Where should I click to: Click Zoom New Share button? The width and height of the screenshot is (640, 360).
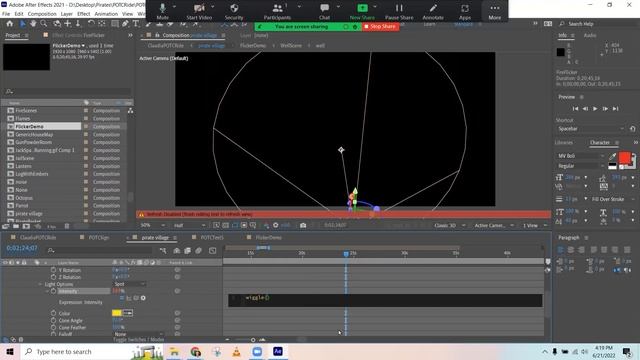362,11
